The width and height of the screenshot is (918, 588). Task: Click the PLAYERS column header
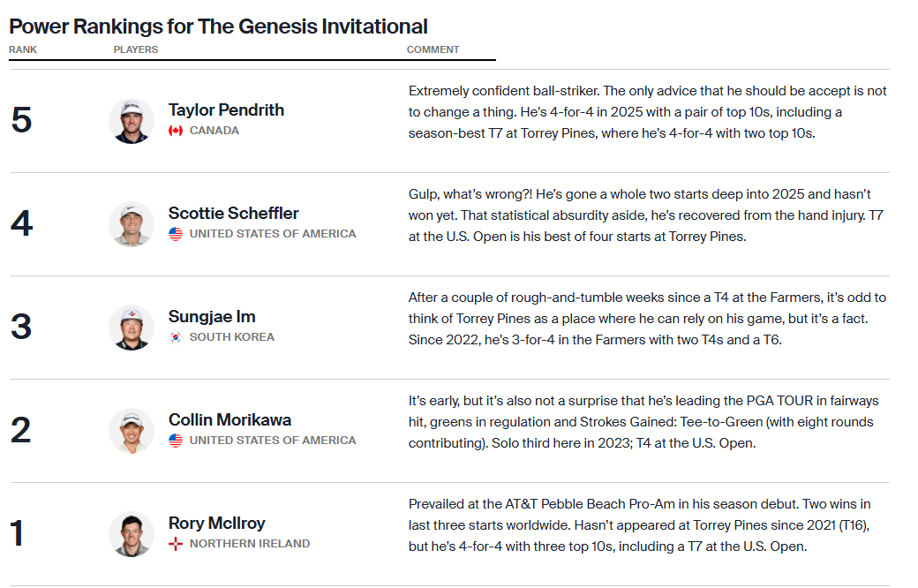(x=136, y=49)
